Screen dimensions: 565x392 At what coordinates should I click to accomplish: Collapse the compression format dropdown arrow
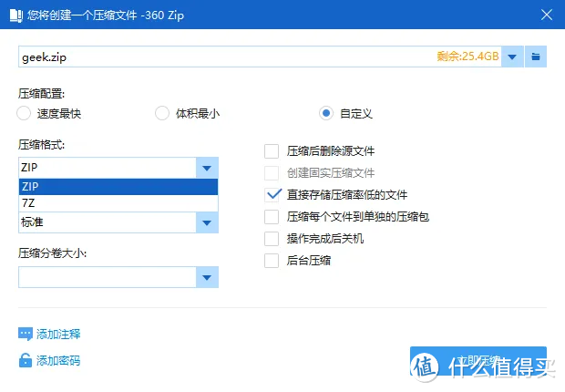click(x=207, y=168)
